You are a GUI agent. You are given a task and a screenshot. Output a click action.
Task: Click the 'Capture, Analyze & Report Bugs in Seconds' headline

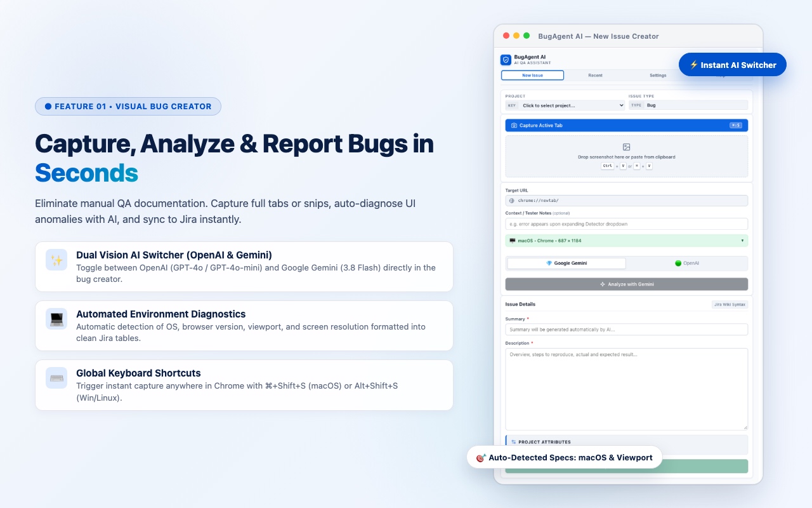coord(235,158)
